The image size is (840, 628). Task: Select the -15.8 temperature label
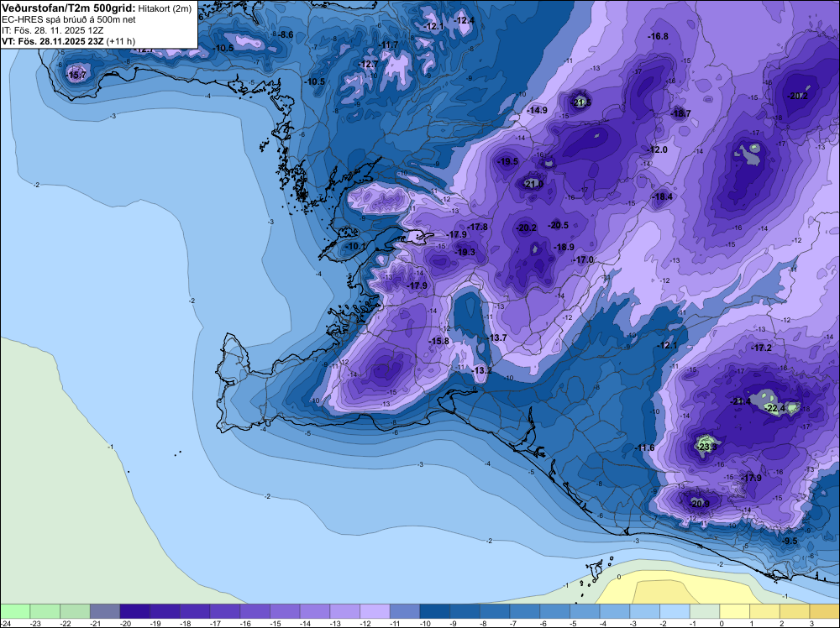pyautogui.click(x=438, y=341)
